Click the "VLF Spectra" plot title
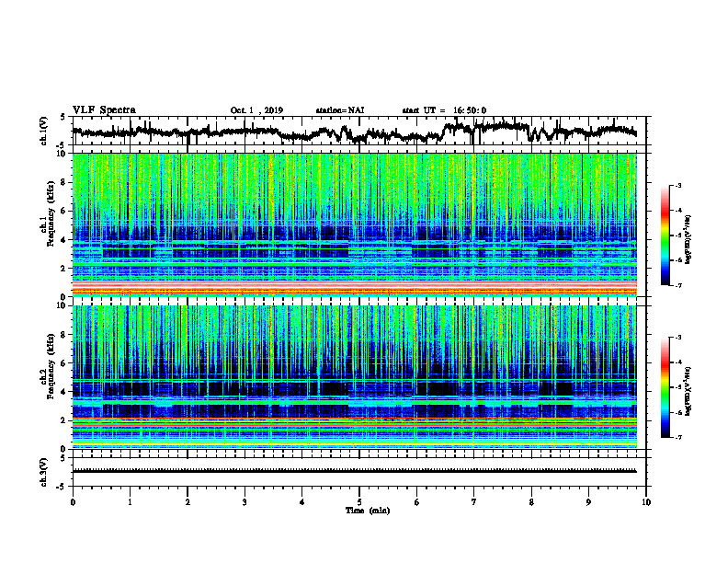The height and width of the screenshot is (563, 728). [x=104, y=109]
